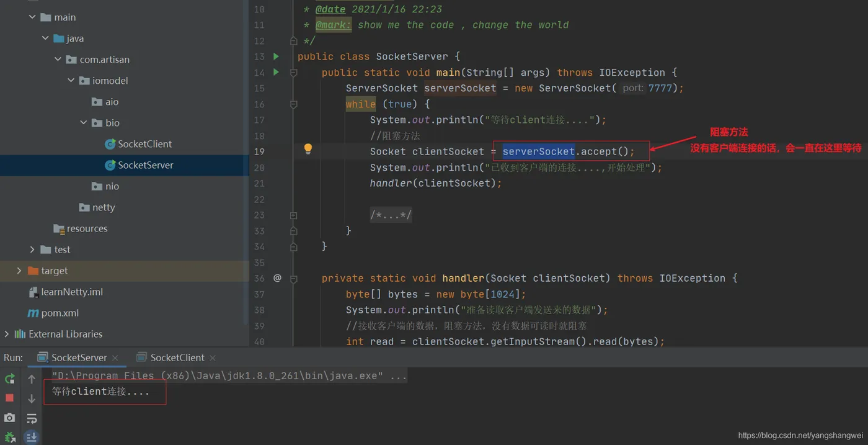Collapse the iomodel package
The width and height of the screenshot is (868, 445).
point(71,81)
